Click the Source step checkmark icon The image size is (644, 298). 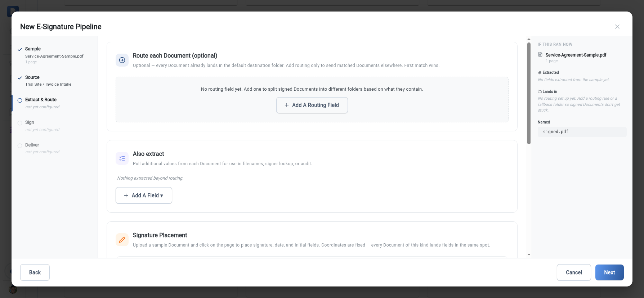(20, 78)
